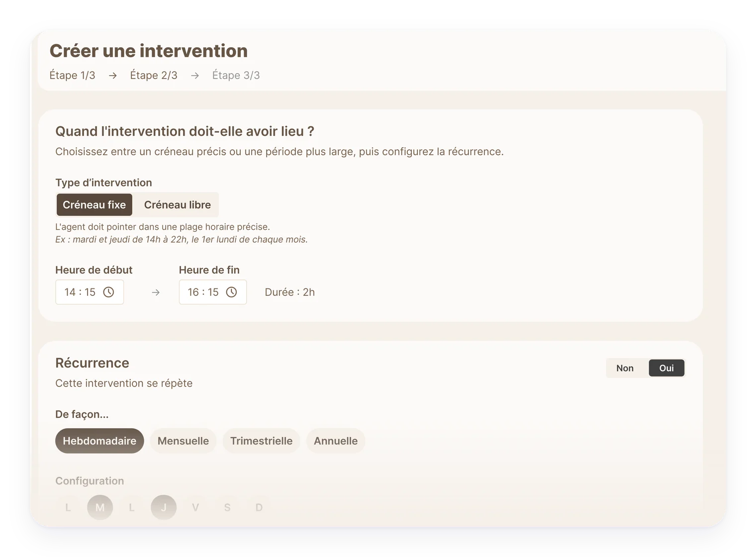Click the Heure de fin field 16 : 15

pos(213,292)
